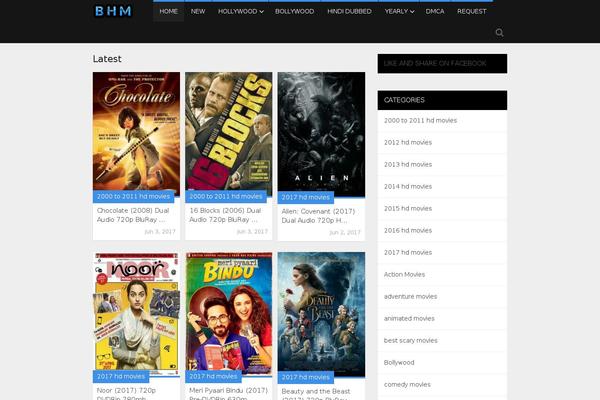Go to the Home menu item
Screen dimensions: 600x400
tap(168, 11)
